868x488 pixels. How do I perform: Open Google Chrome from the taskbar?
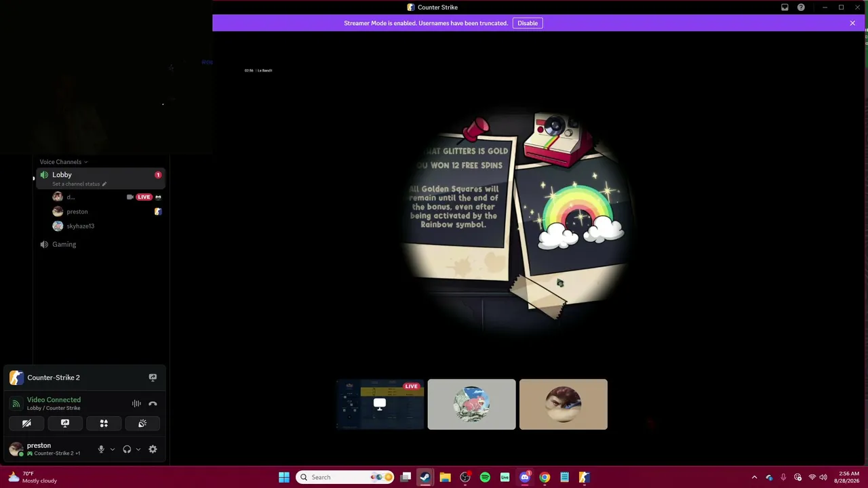[x=545, y=477]
